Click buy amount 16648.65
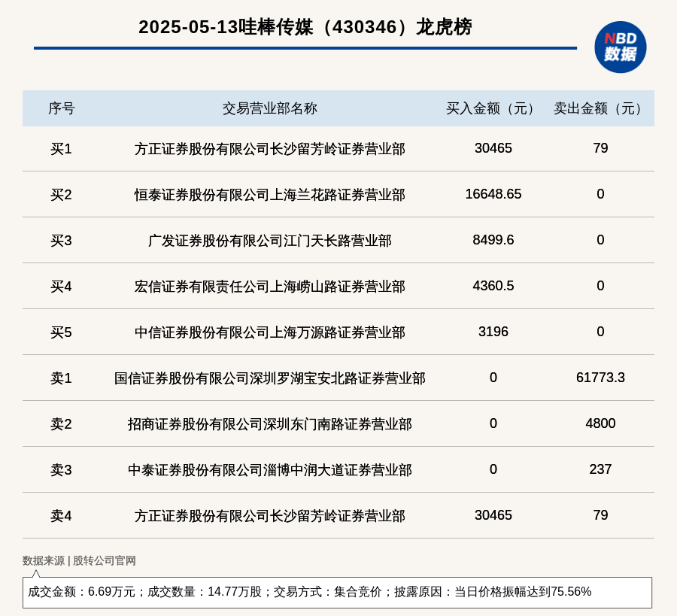The width and height of the screenshot is (677, 616). 493,194
